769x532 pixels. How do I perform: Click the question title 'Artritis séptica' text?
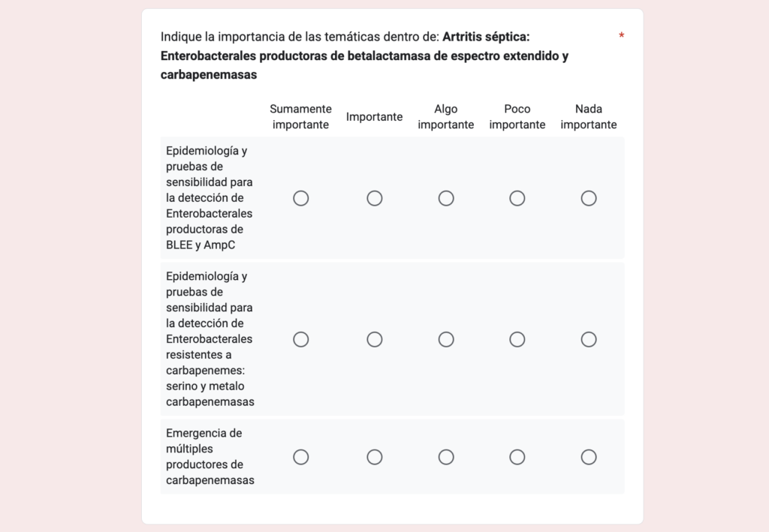(x=486, y=36)
